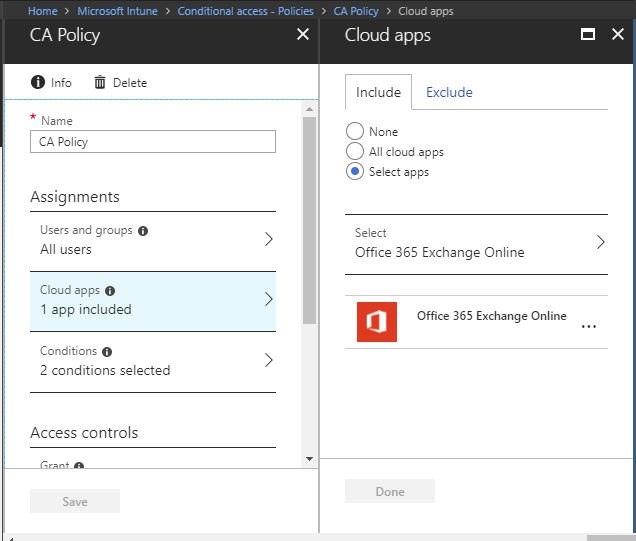Screen dimensions: 636x541
Task: Expand Cloud apps assignment chevron
Action: point(269,299)
